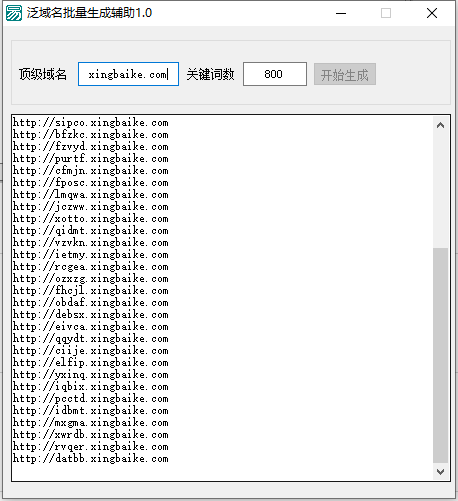Viewport: 458px width, 501px height.
Task: Click line http://obdaf.xingbaike.com
Action: click(91, 303)
